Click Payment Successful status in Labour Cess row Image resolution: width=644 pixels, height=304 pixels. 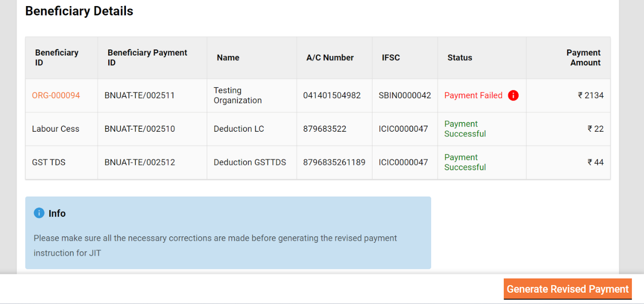pos(465,129)
